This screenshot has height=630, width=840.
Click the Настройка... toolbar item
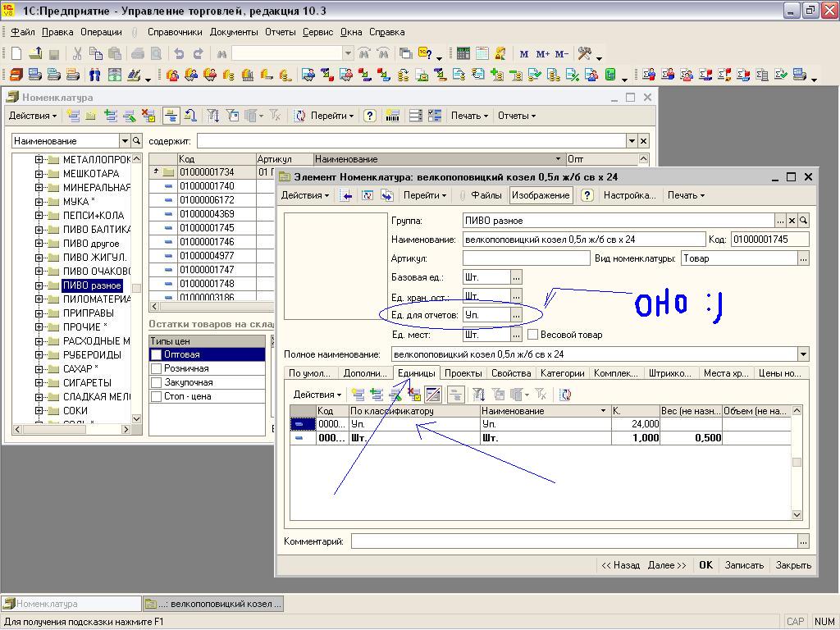coord(629,195)
